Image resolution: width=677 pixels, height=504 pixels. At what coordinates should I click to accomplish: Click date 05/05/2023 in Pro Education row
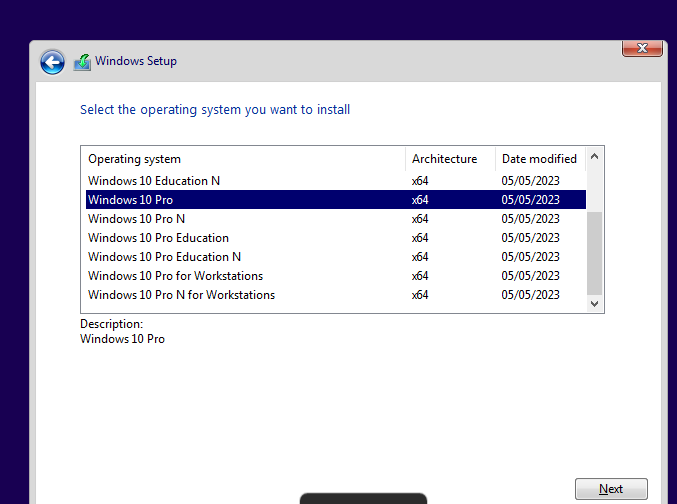pos(530,238)
